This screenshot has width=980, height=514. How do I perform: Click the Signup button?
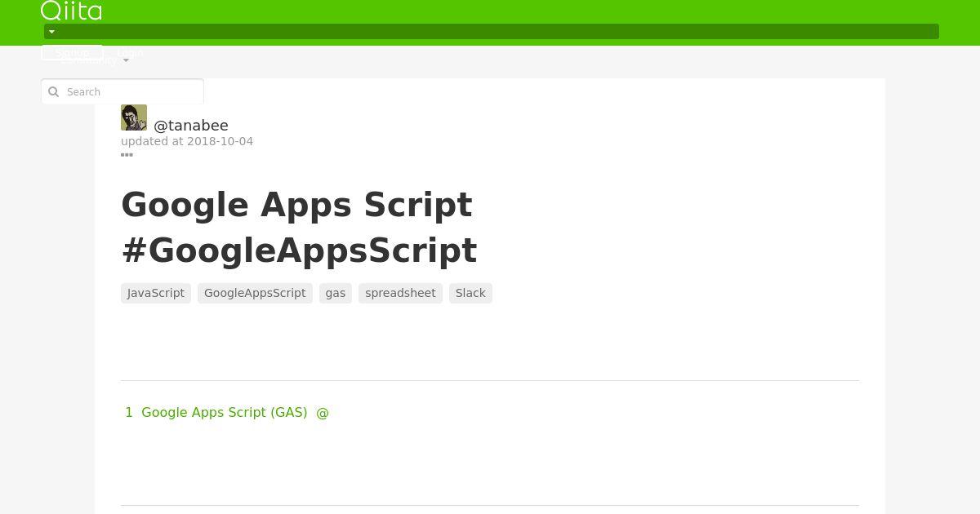(x=72, y=52)
